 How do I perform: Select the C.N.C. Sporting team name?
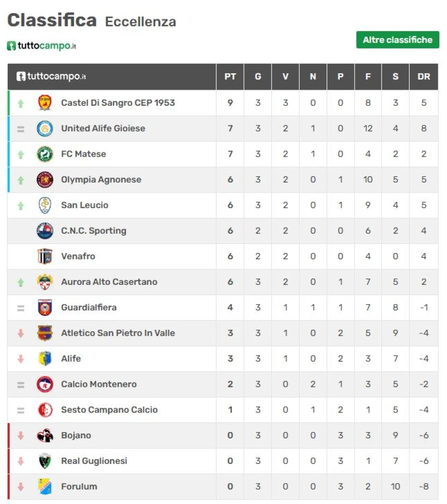94,231
